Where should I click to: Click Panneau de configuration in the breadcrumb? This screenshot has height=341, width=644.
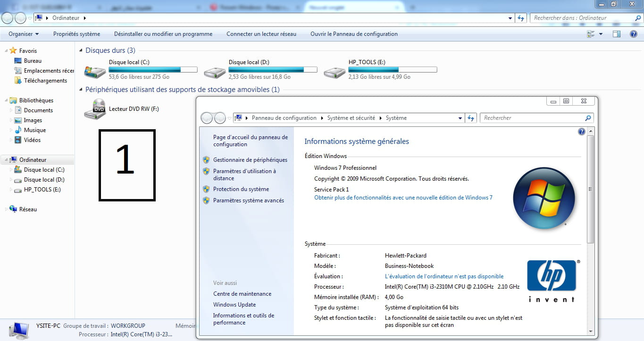[284, 118]
